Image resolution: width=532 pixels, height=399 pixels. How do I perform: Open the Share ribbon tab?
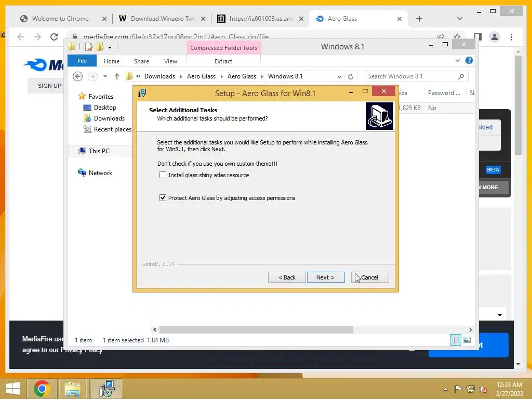coord(141,61)
